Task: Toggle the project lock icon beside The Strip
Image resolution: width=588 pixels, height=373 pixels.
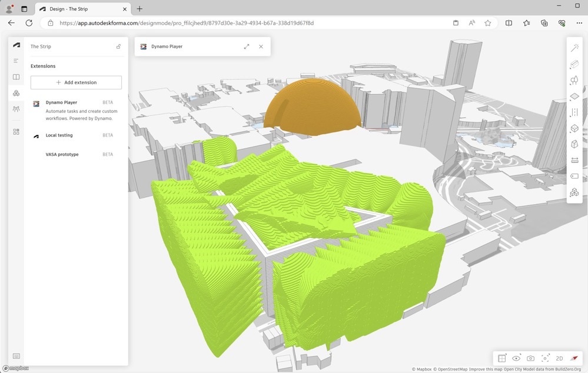Action: pyautogui.click(x=118, y=46)
